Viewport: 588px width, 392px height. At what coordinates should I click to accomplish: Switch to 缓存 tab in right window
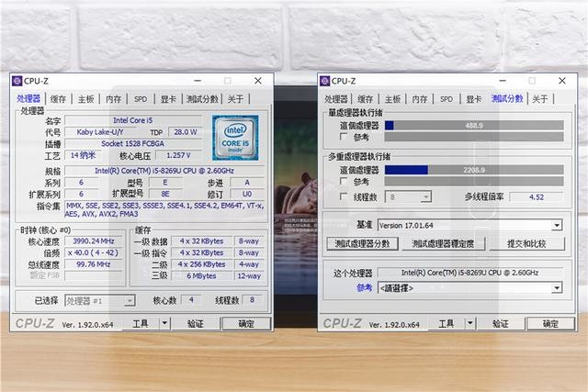click(365, 99)
